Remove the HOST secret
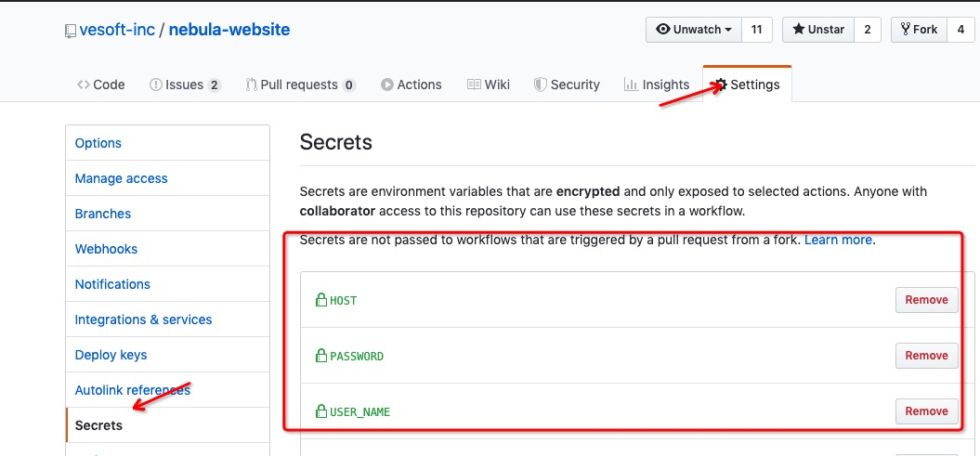 coord(926,300)
